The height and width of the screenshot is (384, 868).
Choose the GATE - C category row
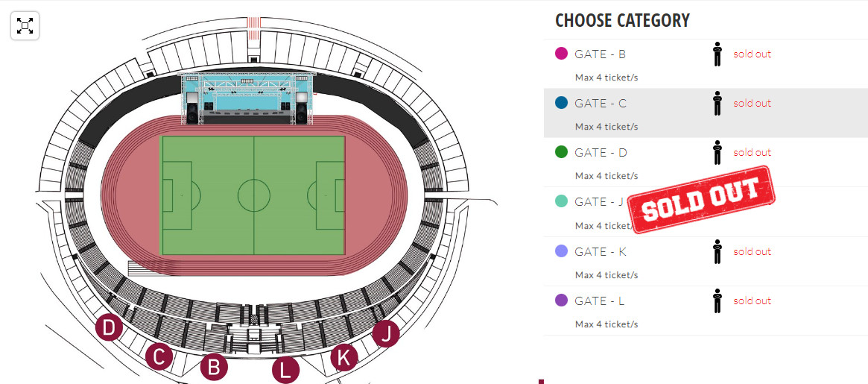(706, 113)
